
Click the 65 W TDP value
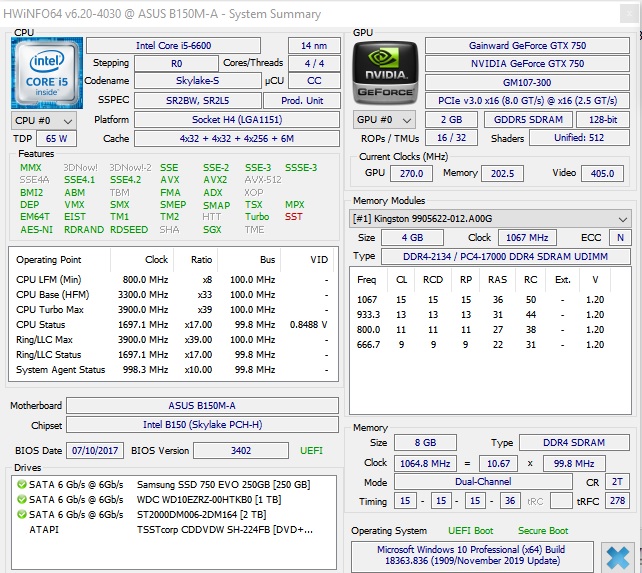(56, 138)
